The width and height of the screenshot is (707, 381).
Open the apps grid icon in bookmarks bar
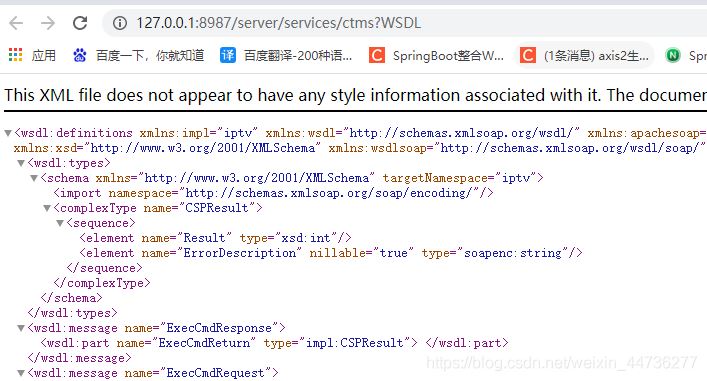[15, 55]
